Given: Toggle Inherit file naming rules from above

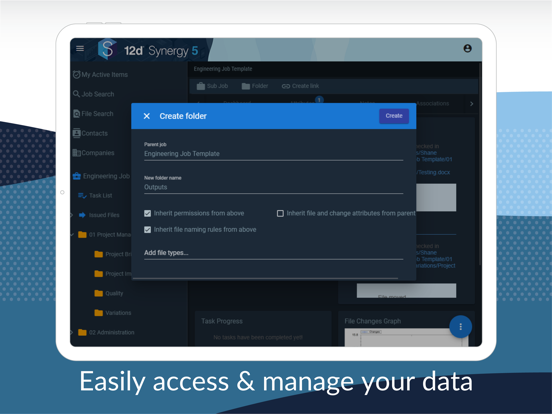Looking at the screenshot, I should (x=148, y=230).
